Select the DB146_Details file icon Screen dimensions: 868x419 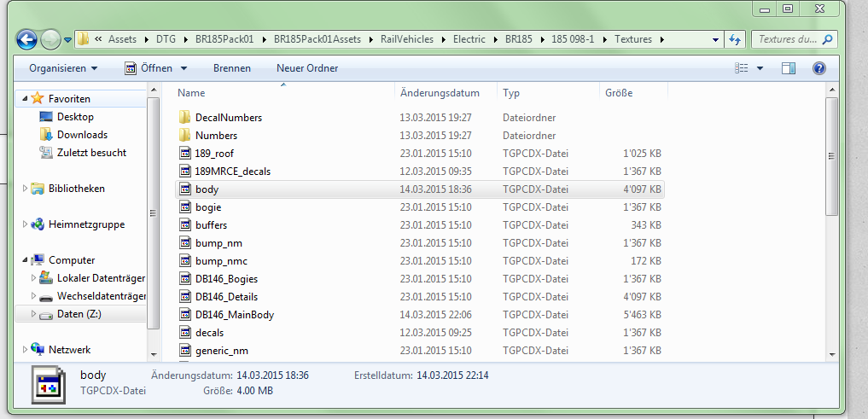(x=185, y=297)
